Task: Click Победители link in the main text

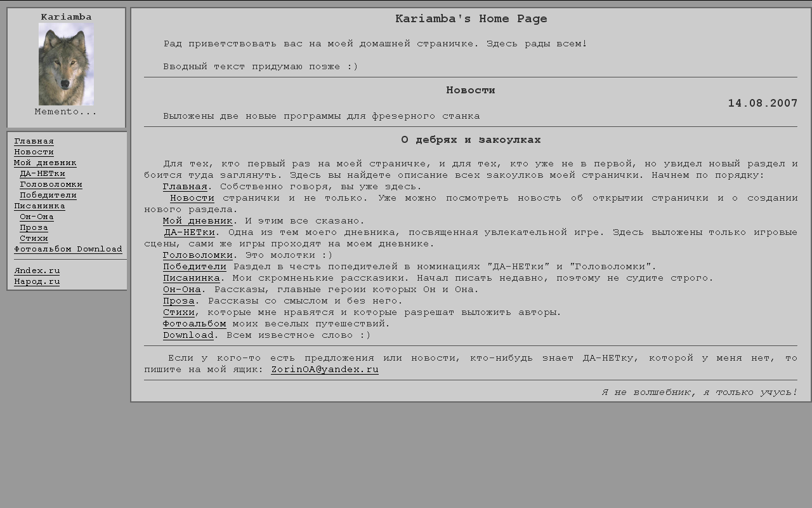Action: (x=194, y=267)
